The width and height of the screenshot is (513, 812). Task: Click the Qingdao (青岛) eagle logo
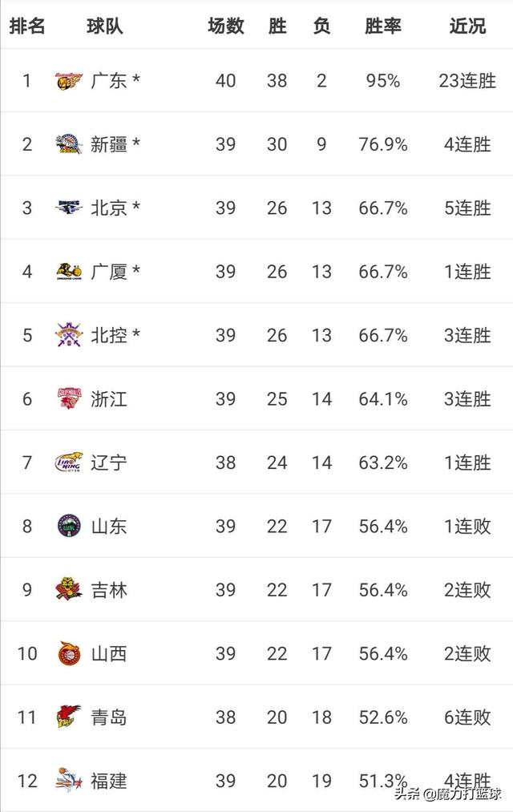click(69, 717)
